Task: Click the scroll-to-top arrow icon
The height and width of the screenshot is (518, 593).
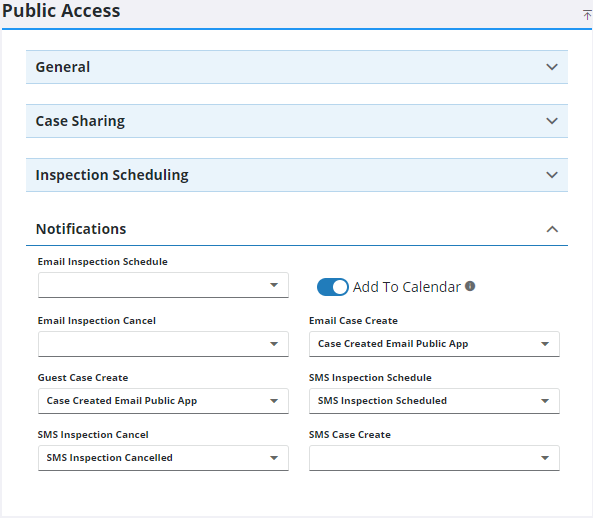Action: (587, 15)
